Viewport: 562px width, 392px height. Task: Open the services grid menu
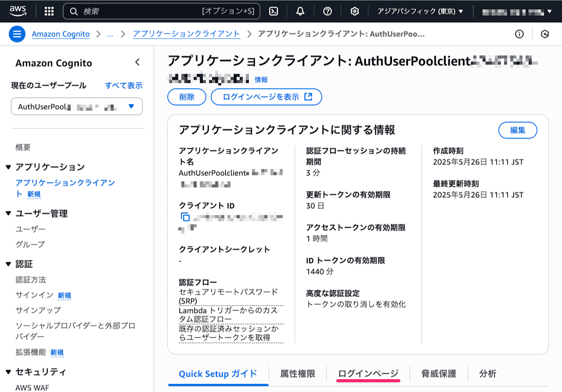49,11
